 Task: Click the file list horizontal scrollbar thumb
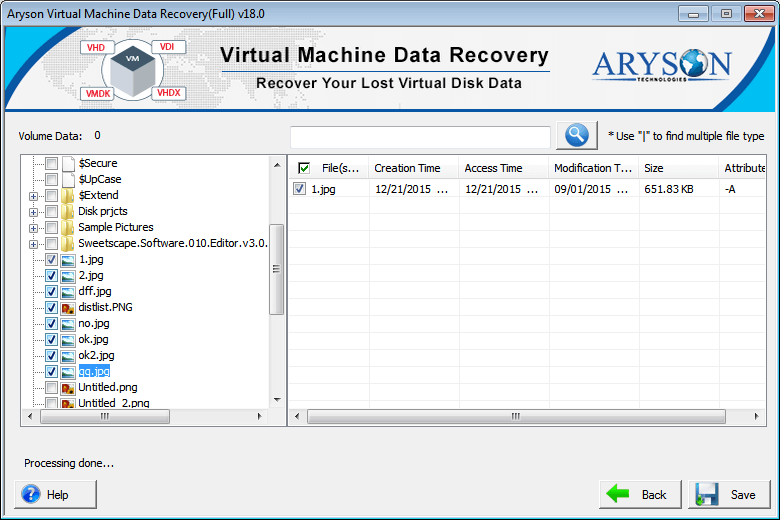click(516, 416)
